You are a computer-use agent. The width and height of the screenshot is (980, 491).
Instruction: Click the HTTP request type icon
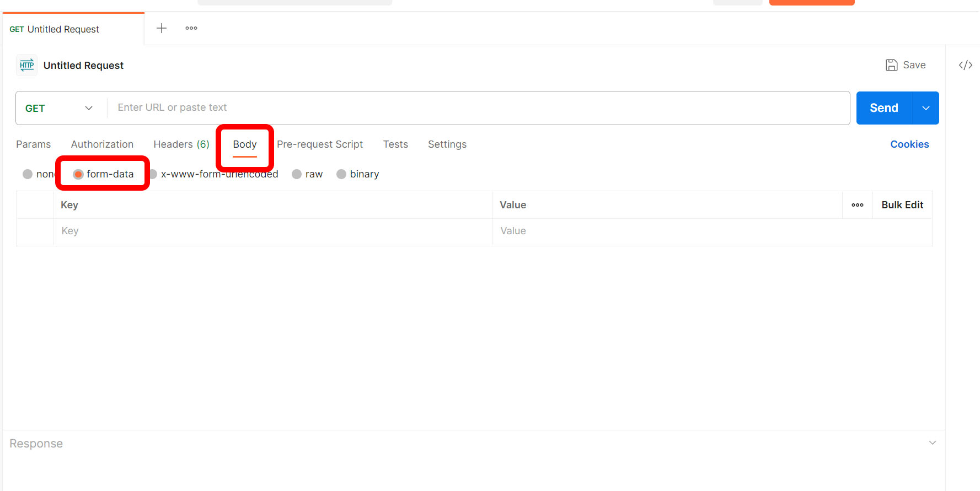tap(26, 66)
